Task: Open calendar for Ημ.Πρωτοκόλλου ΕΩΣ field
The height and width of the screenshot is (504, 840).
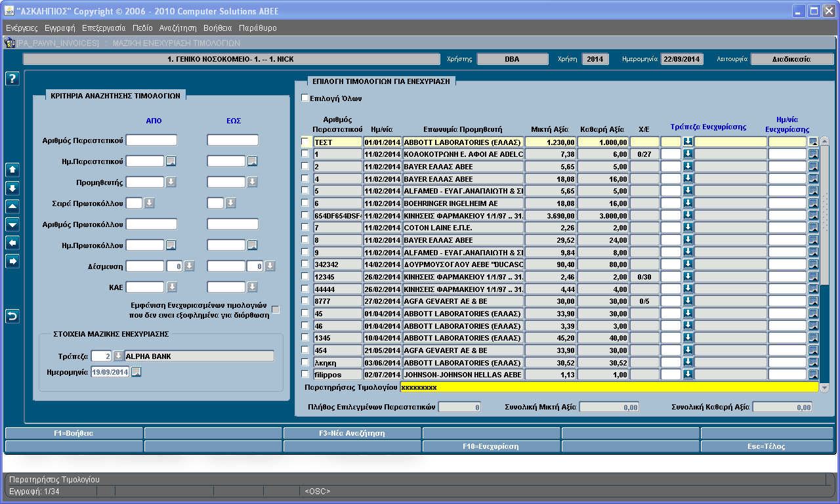Action: (x=252, y=245)
